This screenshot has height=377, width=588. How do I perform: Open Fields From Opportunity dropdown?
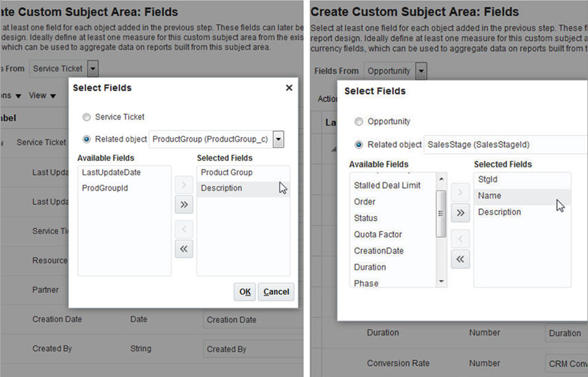pos(421,71)
